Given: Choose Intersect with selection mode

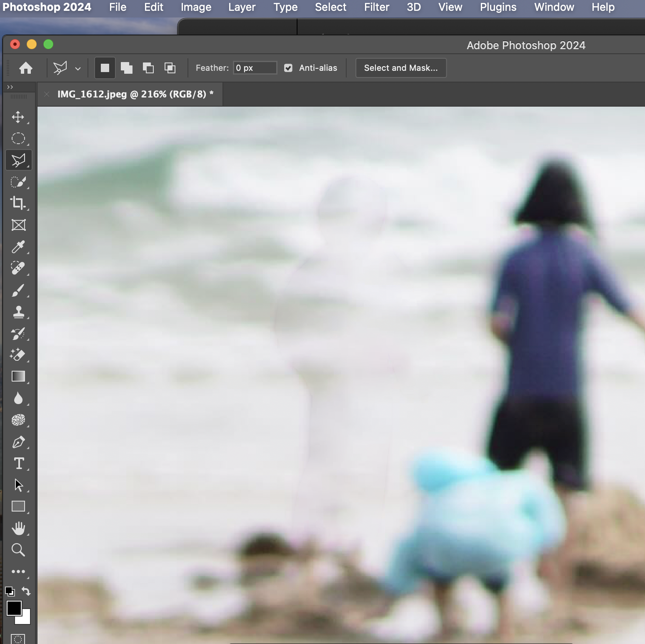Looking at the screenshot, I should (x=170, y=68).
